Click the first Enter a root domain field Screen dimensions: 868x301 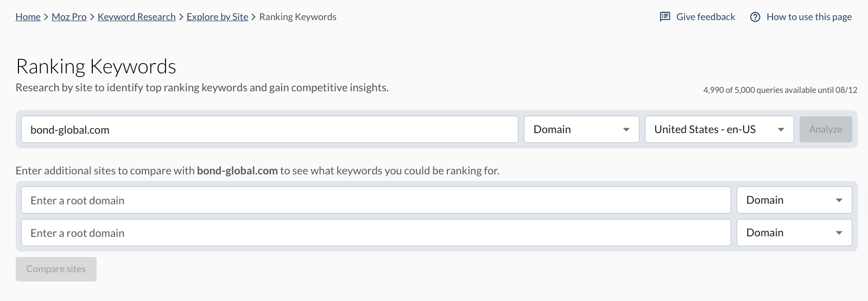point(376,200)
